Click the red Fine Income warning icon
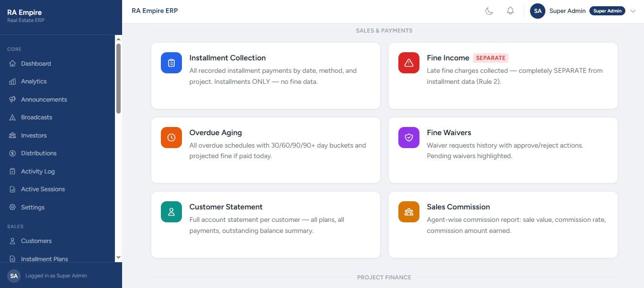Screen dimensions: 644x288 point(409,63)
